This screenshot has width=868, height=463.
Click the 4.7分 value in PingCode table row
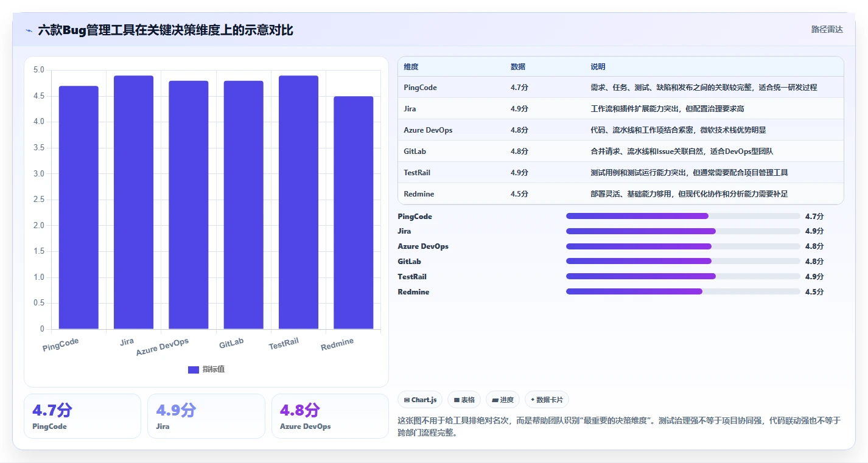(519, 88)
